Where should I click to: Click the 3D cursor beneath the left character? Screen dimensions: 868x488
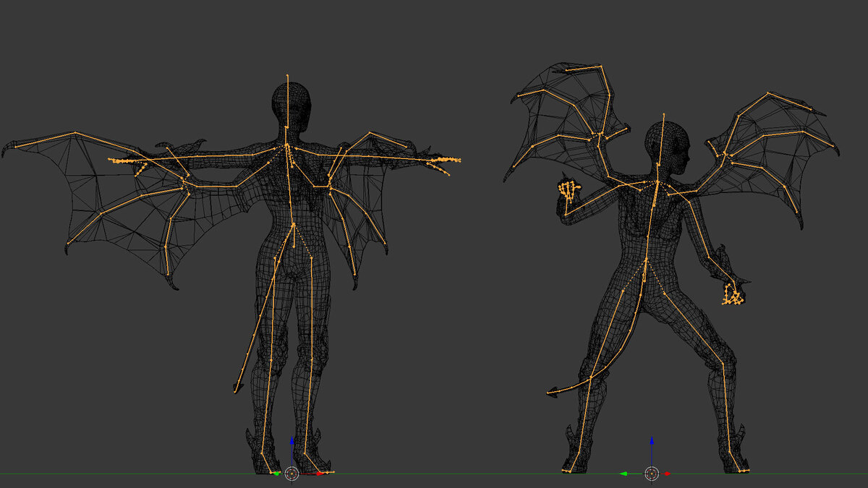[292, 474]
